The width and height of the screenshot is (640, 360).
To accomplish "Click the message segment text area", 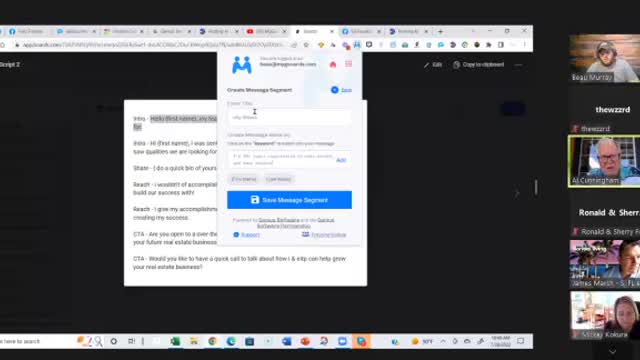I will pos(282,160).
